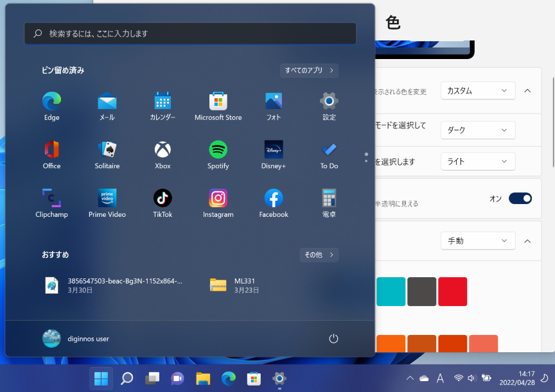Click the pinned apps page indicator dots
Viewport: 555px width, 392px height.
[x=366, y=158]
